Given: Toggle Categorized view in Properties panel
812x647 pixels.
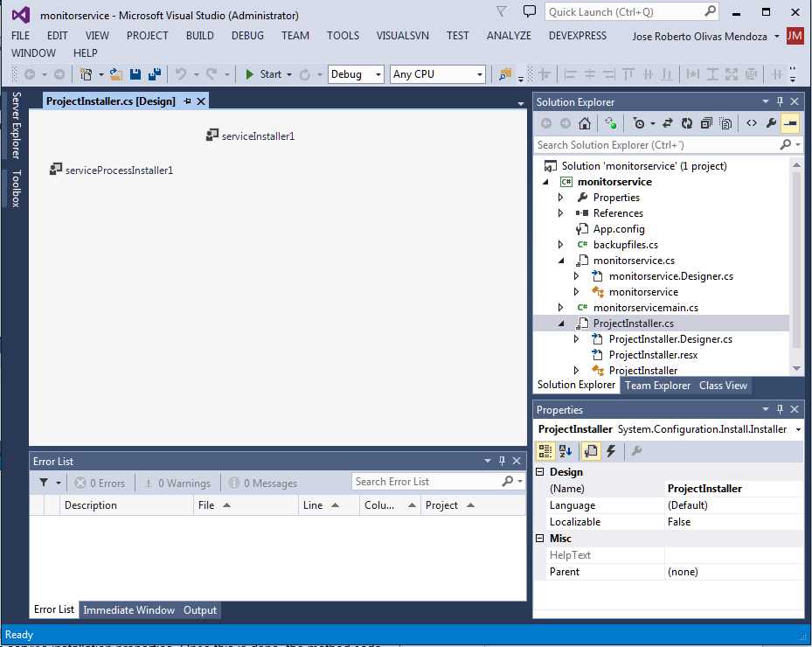Looking at the screenshot, I should pos(545,451).
